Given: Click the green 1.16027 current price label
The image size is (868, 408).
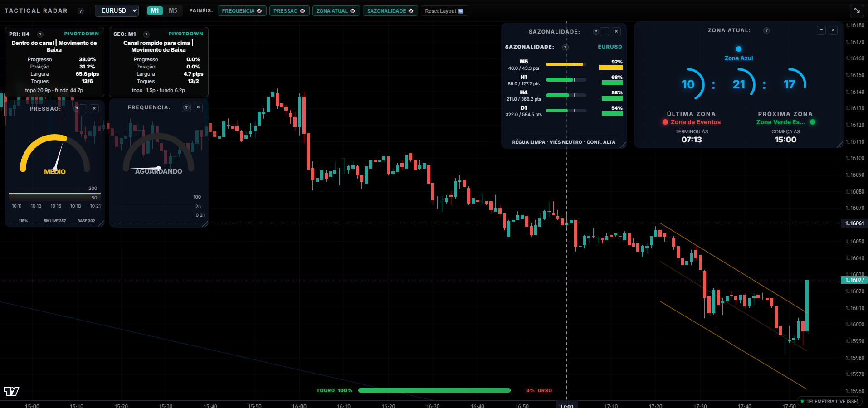Looking at the screenshot, I should [x=854, y=280].
